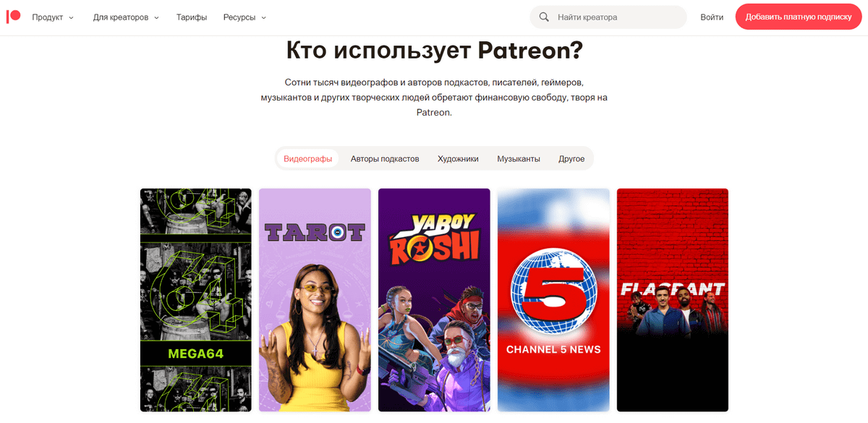Viewport: 868px width, 423px height.
Task: Click the search magnifier icon
Action: coord(544,17)
